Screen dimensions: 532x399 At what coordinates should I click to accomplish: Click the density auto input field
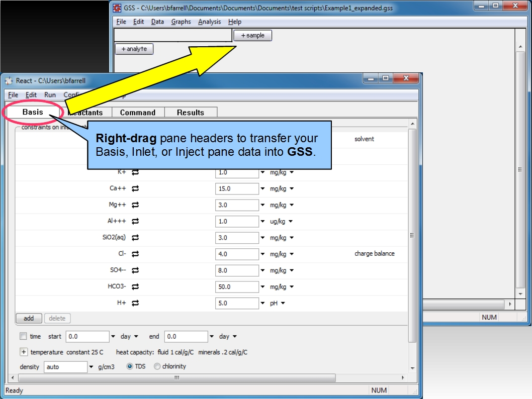click(x=65, y=367)
